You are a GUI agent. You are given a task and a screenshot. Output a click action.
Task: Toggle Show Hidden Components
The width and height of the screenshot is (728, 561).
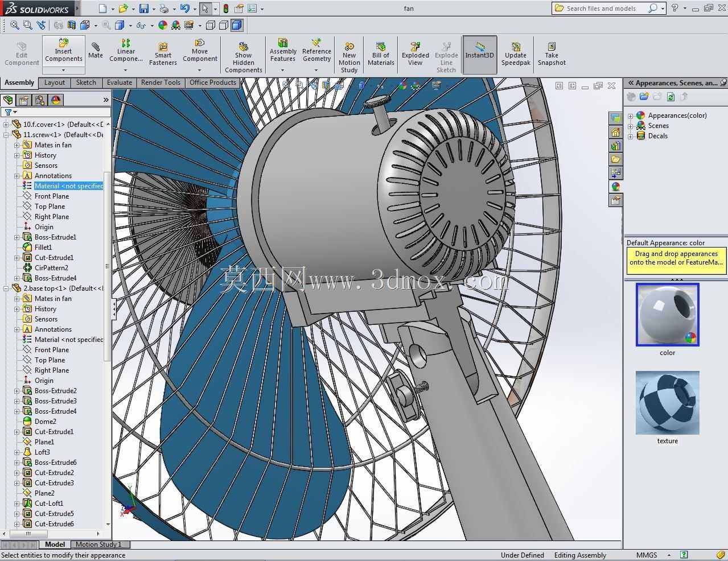click(243, 57)
